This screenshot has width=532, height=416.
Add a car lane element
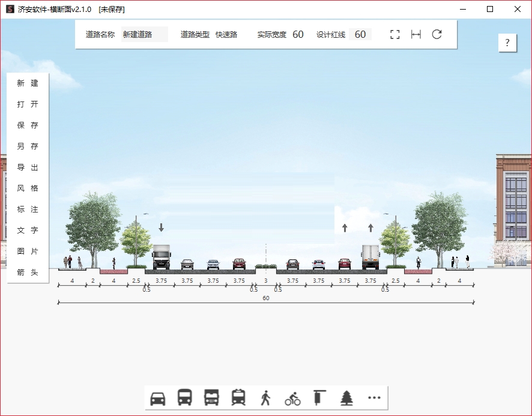(x=158, y=398)
